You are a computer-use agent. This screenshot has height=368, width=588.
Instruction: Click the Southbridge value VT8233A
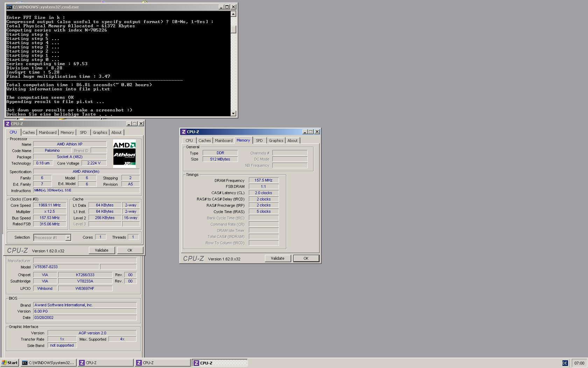85,281
